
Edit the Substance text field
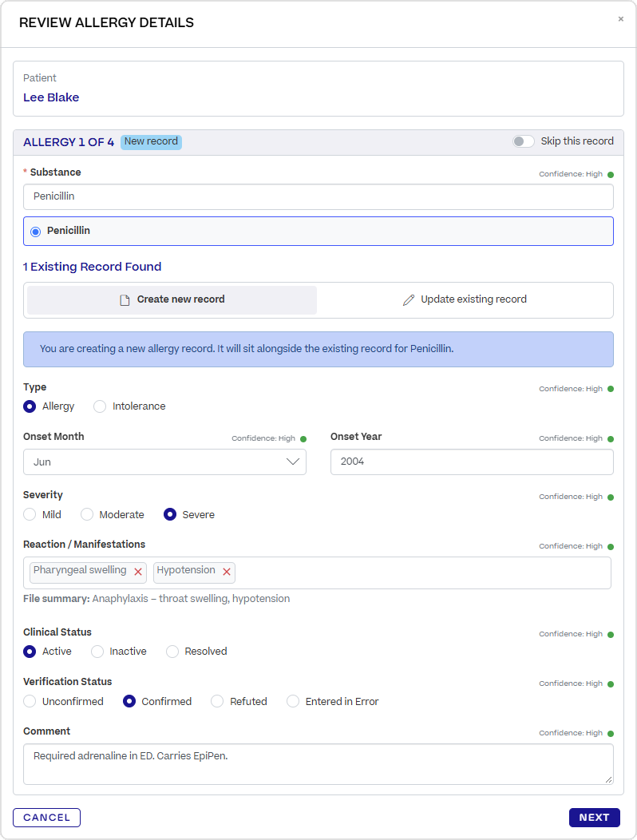(x=318, y=196)
